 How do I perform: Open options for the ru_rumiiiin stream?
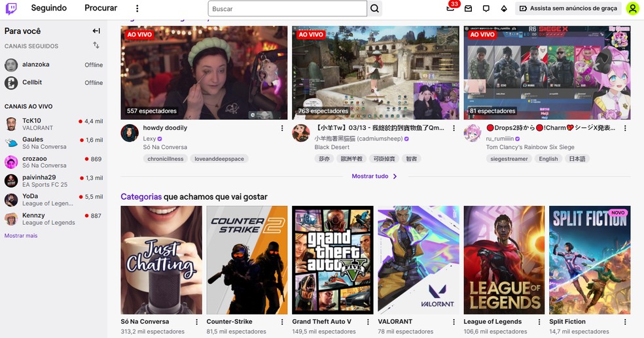pyautogui.click(x=625, y=128)
